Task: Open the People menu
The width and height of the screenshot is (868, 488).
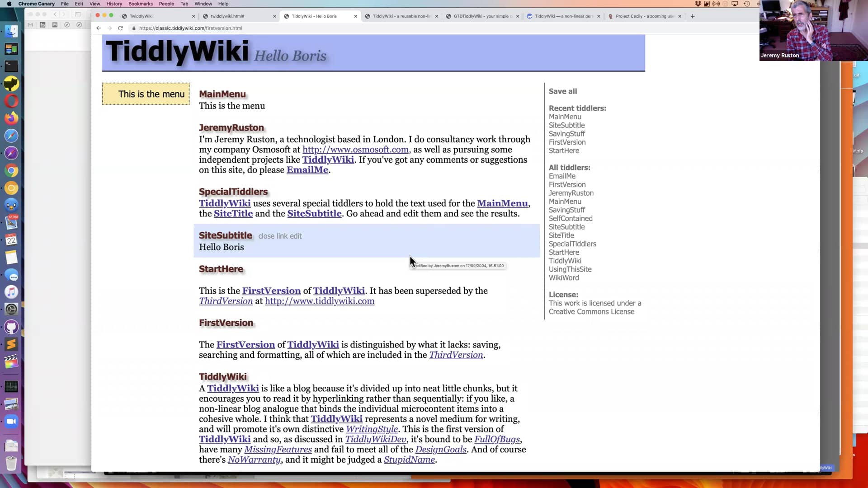Action: pos(166,4)
